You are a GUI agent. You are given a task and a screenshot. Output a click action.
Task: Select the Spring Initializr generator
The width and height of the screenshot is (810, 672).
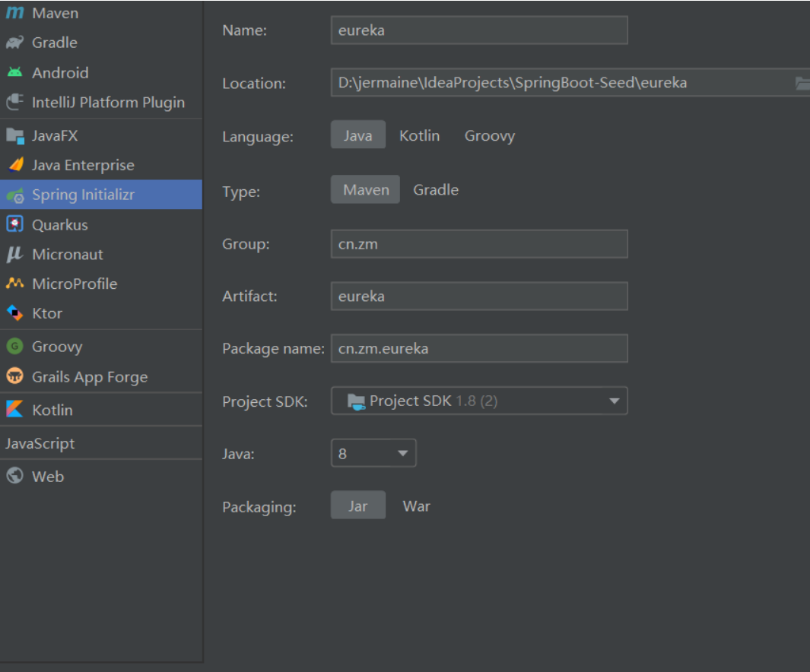click(101, 195)
